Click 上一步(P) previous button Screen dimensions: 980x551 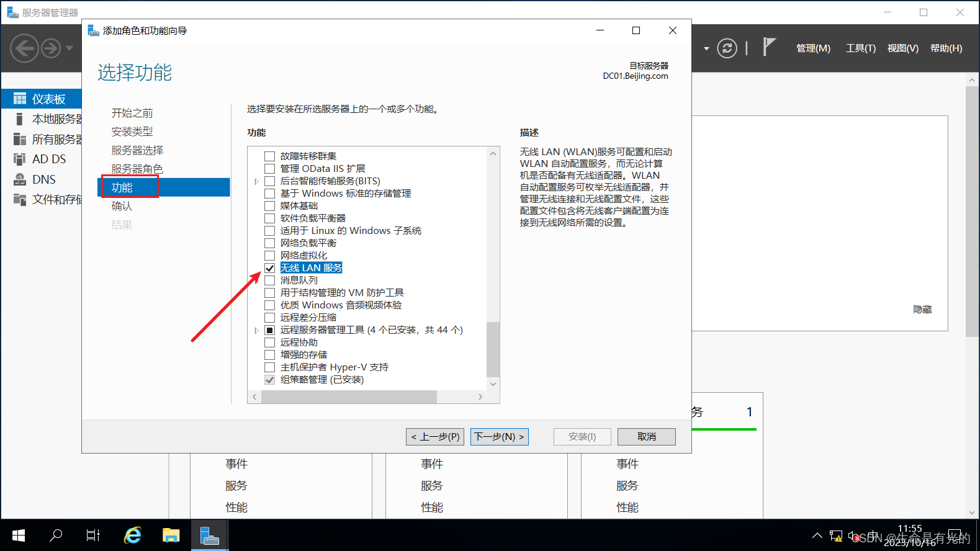(435, 437)
